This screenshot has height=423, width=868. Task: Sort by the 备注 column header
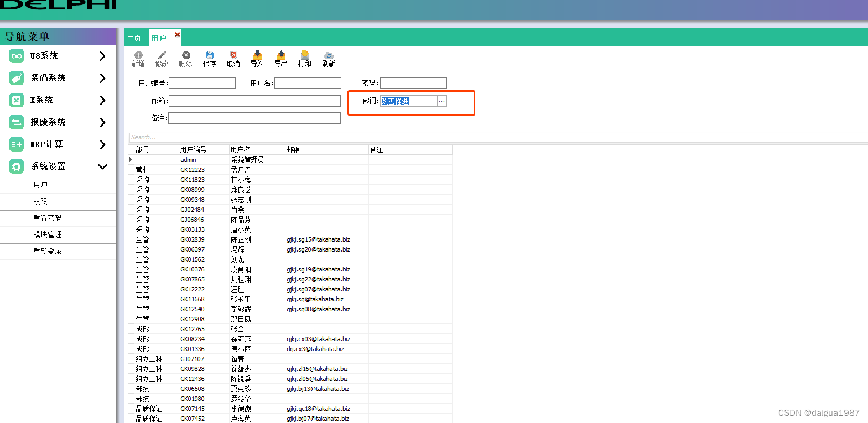point(410,149)
